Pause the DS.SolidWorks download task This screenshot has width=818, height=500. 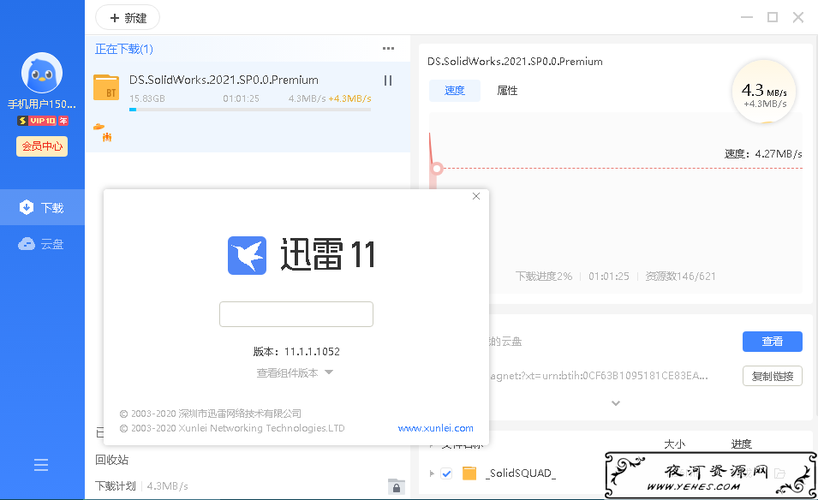[x=388, y=80]
